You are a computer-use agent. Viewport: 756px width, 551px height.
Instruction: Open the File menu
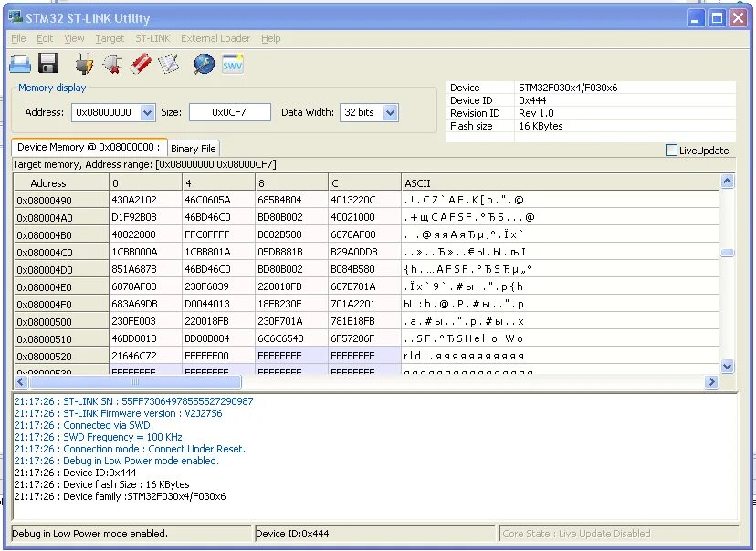[x=18, y=38]
